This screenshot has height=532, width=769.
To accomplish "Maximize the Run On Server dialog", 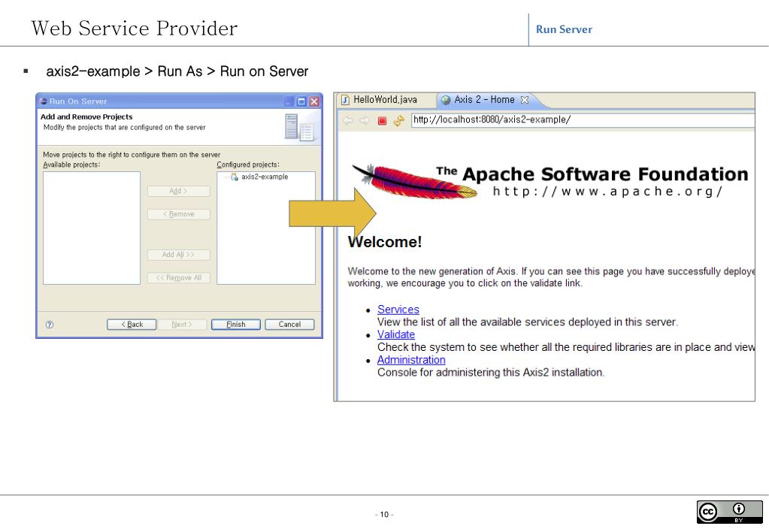I will point(301,101).
